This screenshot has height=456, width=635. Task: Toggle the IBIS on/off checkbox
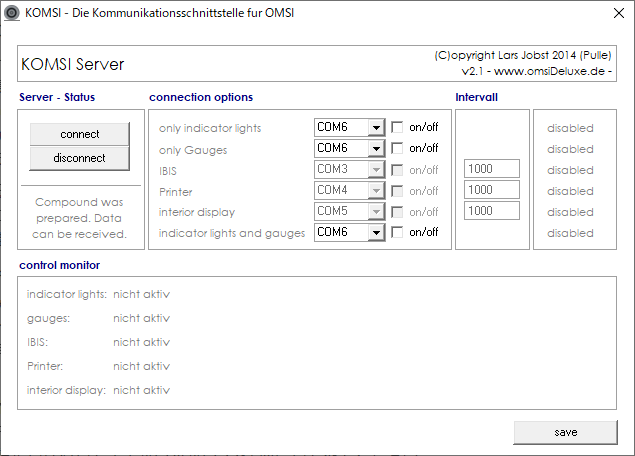click(397, 170)
